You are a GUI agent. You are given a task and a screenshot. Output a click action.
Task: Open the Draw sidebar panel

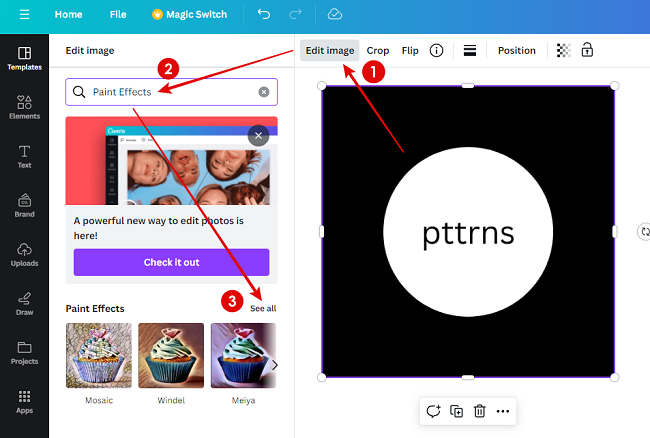pyautogui.click(x=24, y=304)
